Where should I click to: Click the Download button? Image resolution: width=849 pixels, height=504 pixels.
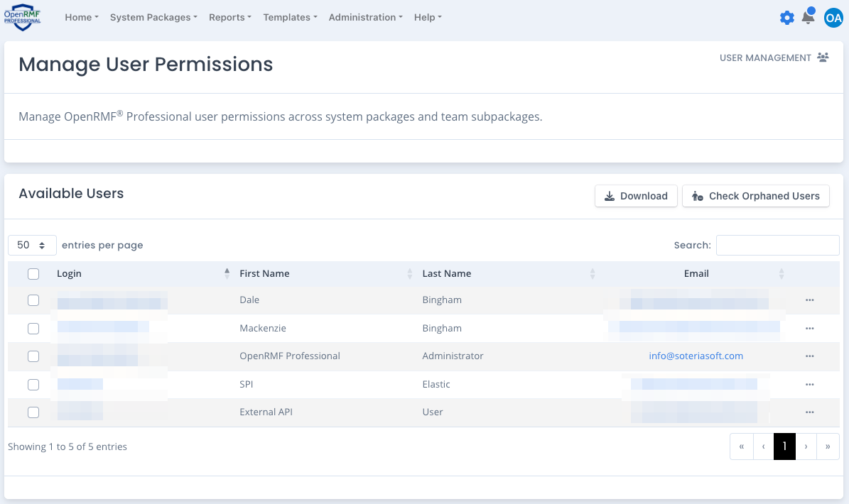[636, 196]
